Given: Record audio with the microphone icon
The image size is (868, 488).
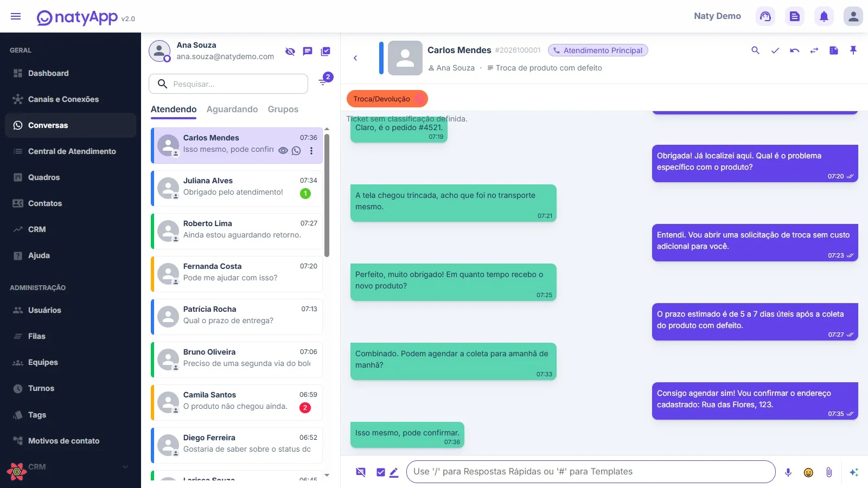Looking at the screenshot, I should pos(788,472).
